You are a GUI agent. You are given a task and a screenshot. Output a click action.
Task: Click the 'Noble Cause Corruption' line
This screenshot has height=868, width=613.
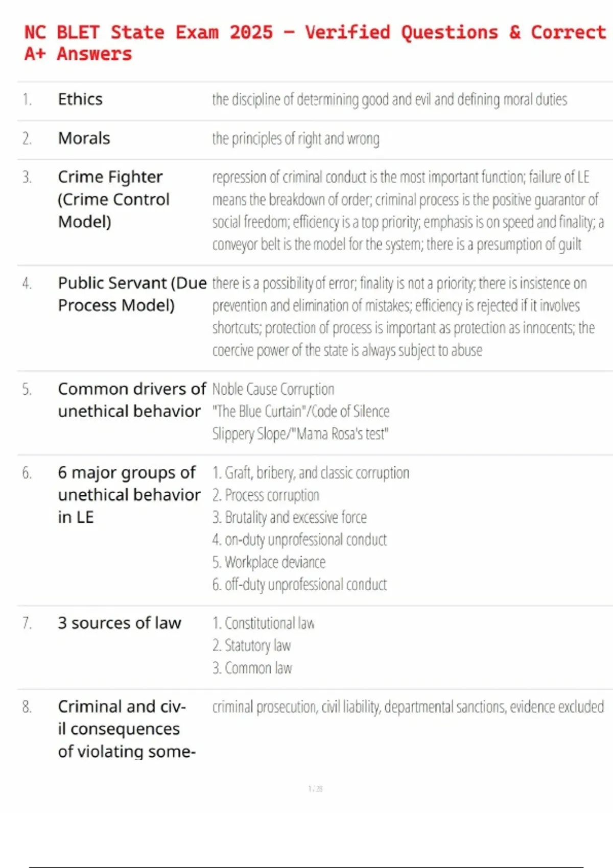pos(273,390)
